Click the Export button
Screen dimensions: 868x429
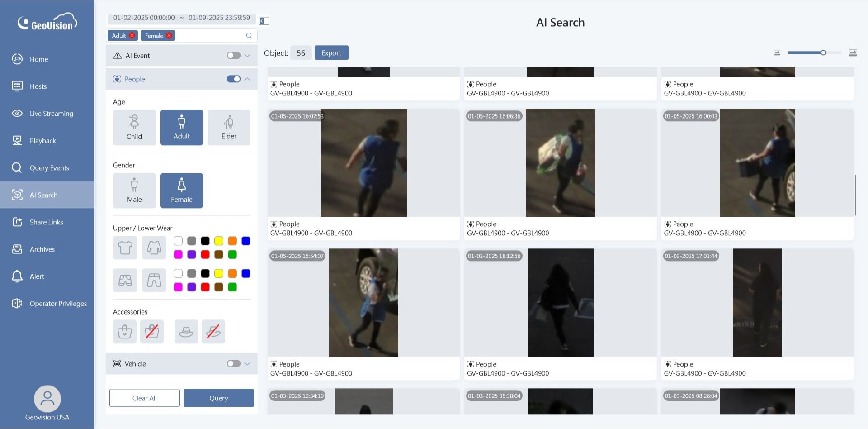(x=331, y=53)
